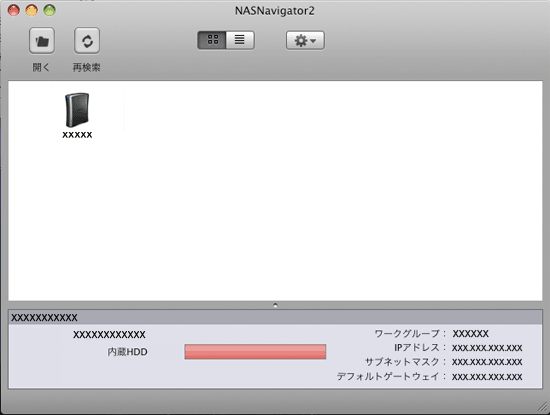Click the 内蔵HDD label
550x415 pixels.
[127, 352]
